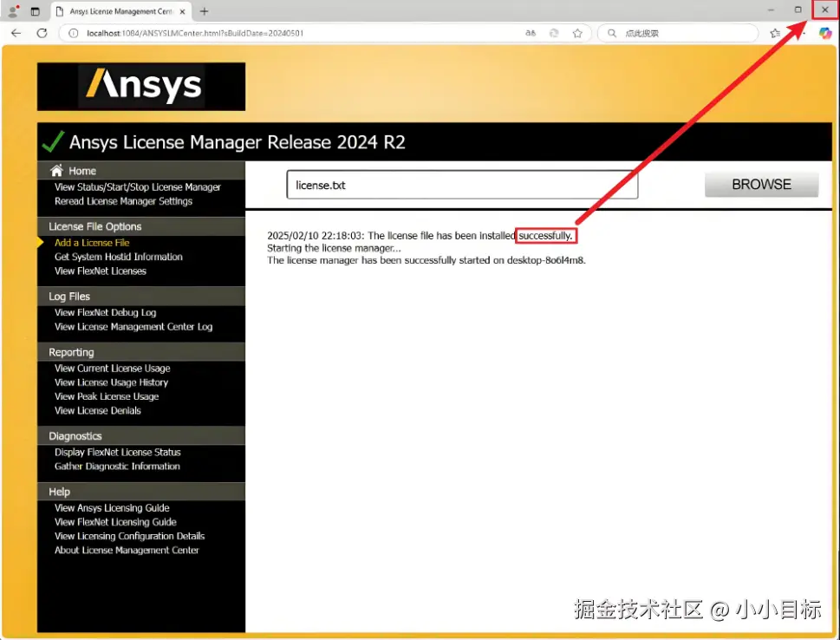
Task: Click the green checkmark status icon
Action: click(x=53, y=141)
